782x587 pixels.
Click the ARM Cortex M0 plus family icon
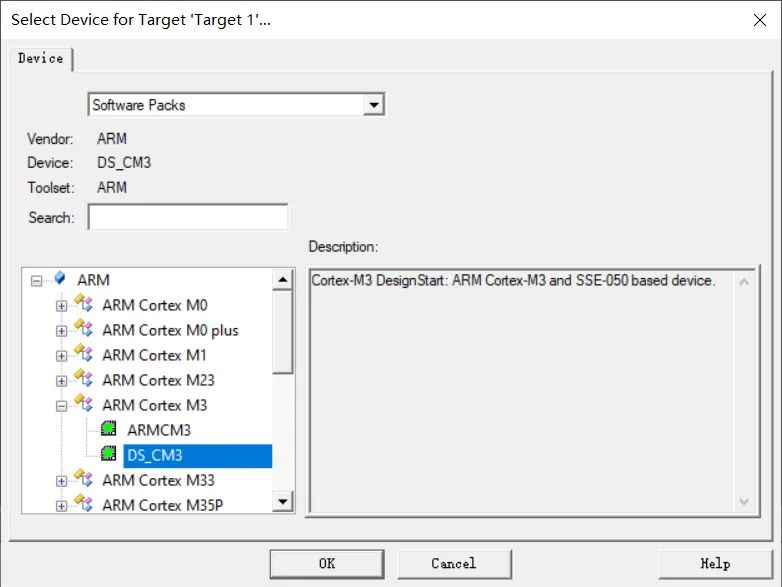[x=83, y=328]
